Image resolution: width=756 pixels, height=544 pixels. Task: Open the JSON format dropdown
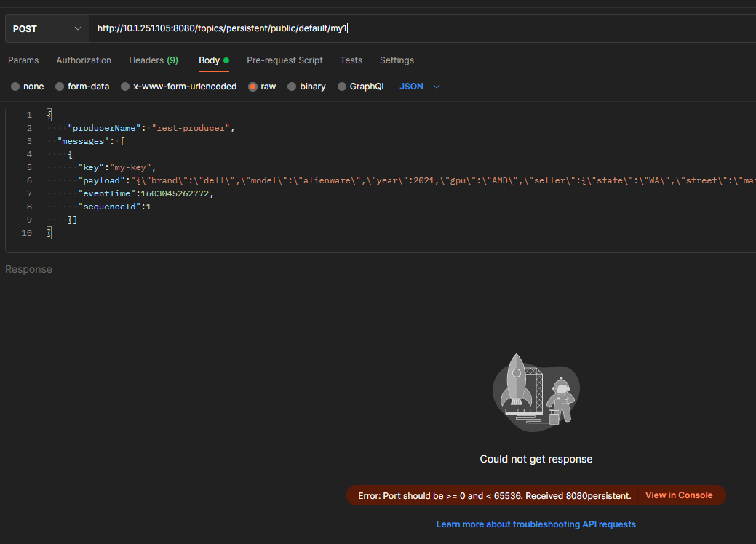(419, 87)
